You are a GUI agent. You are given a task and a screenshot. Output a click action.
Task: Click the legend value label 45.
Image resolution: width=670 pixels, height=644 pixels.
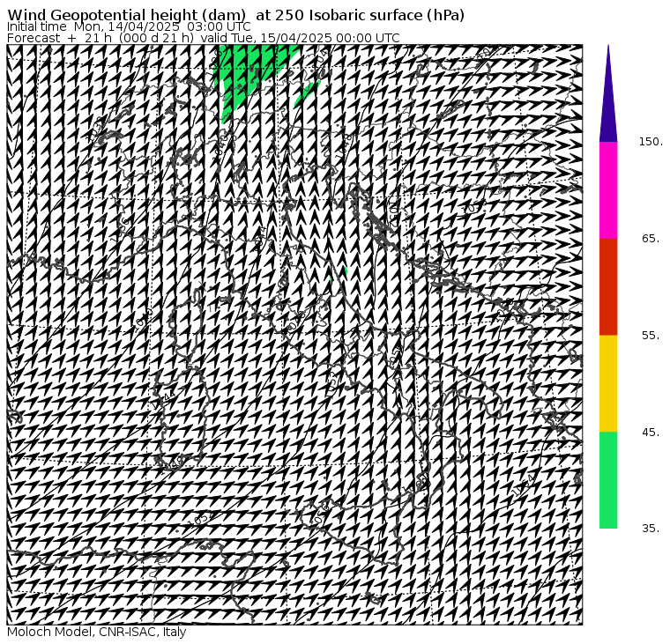click(651, 433)
